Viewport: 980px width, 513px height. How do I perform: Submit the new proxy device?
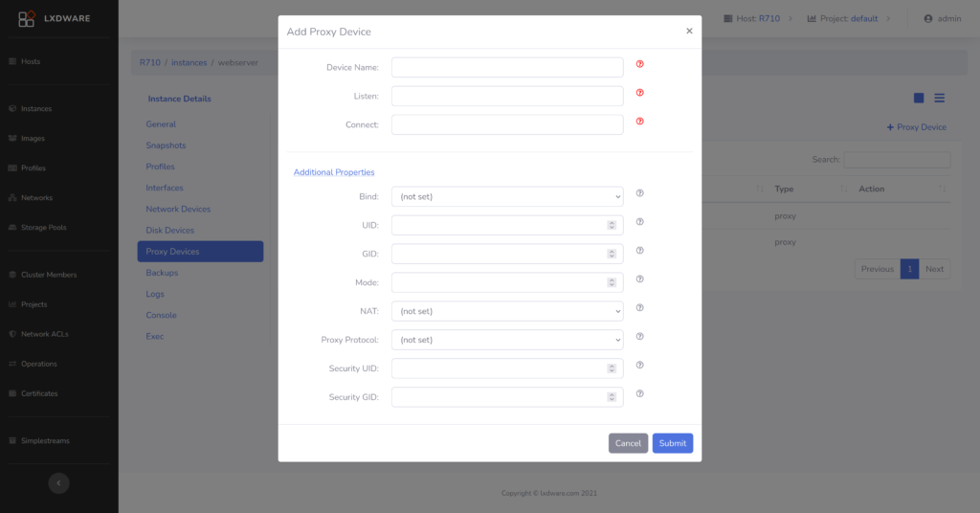tap(673, 443)
